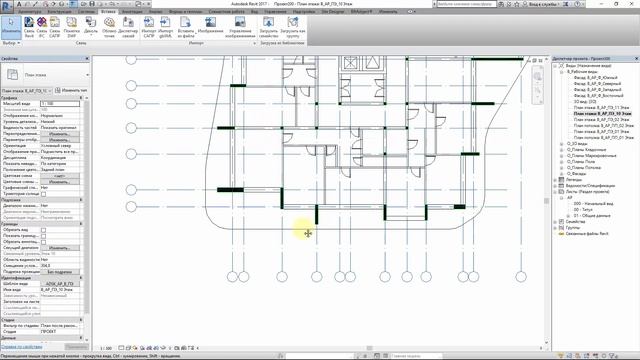
Task: Click the horizontal scrollbar of the drawing view
Action: pos(369,348)
